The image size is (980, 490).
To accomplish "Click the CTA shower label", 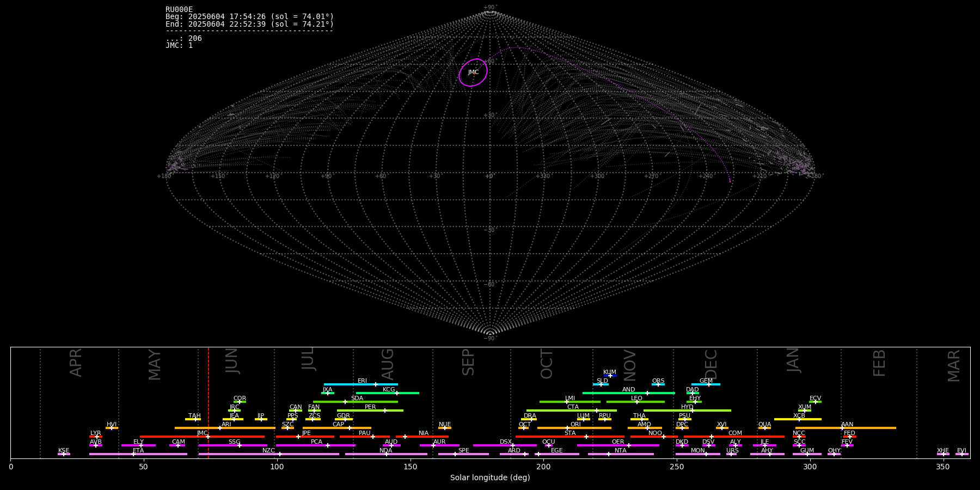I will pos(573,407).
